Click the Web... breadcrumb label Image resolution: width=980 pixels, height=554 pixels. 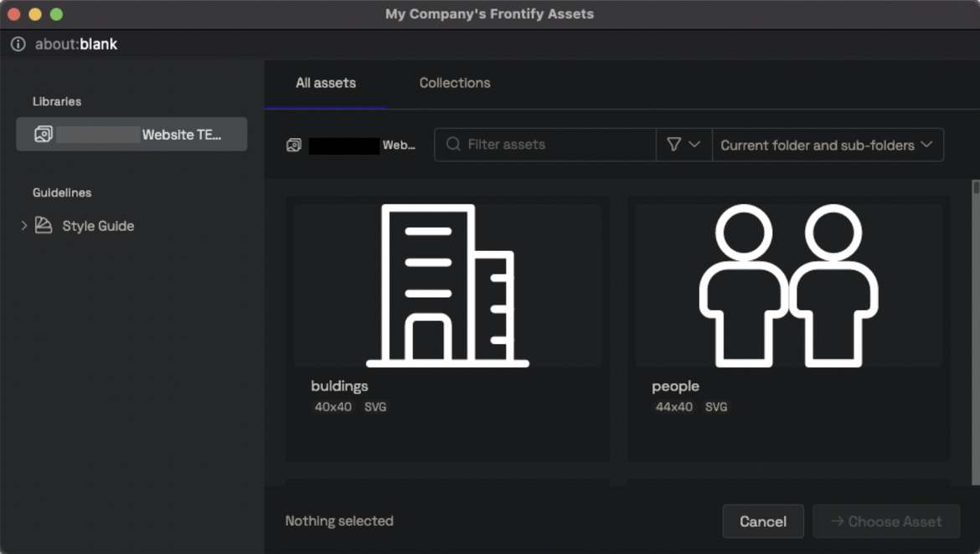click(399, 145)
